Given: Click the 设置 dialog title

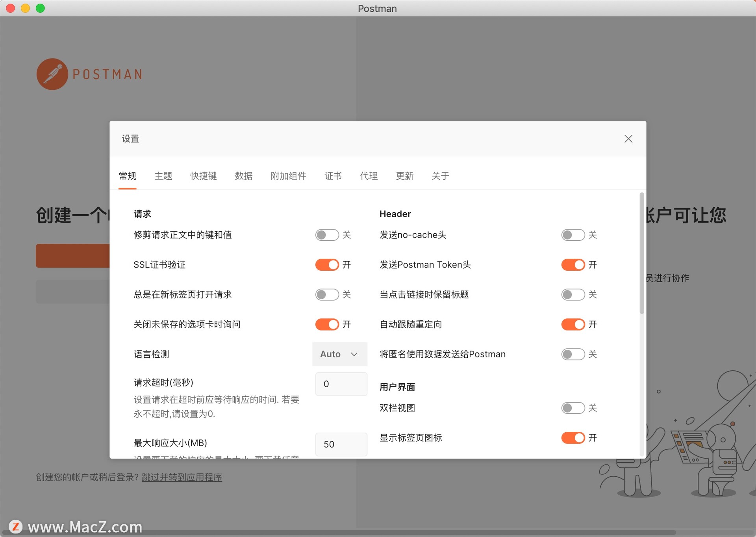Looking at the screenshot, I should pyautogui.click(x=130, y=139).
